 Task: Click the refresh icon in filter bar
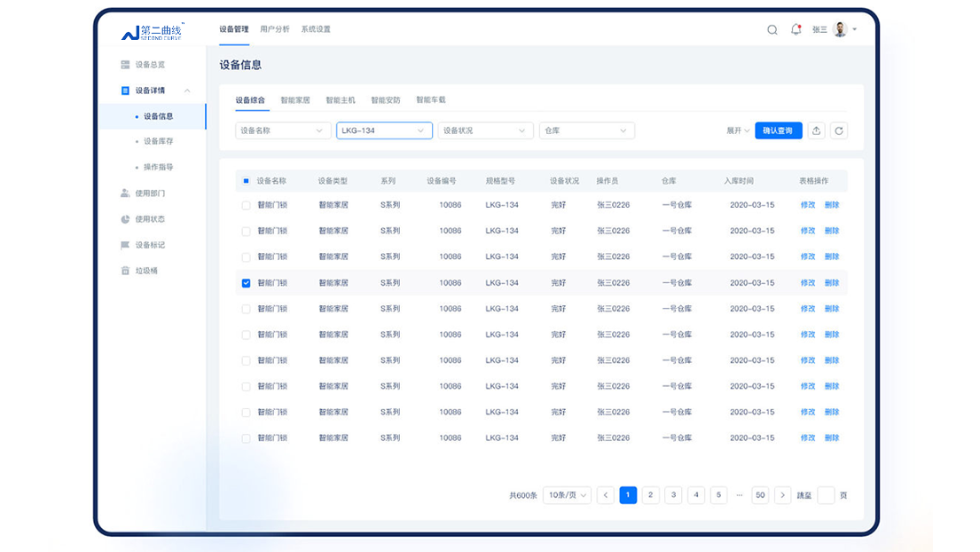click(x=839, y=130)
